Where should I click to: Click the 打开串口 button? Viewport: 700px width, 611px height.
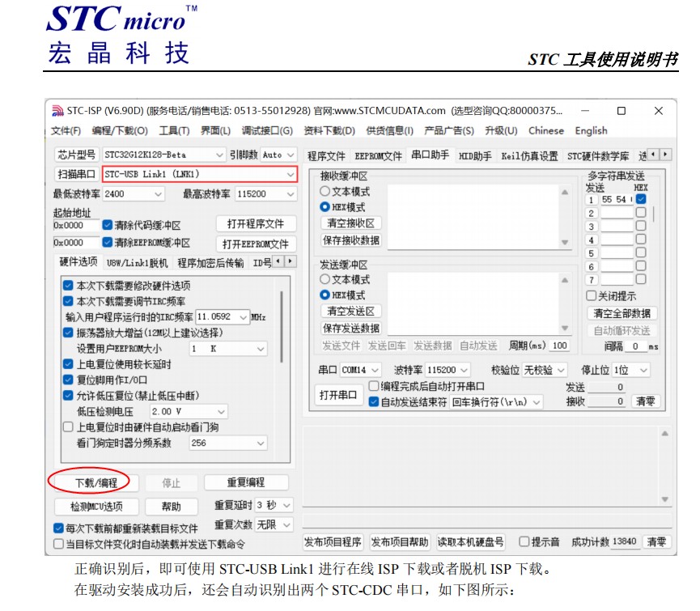coord(338,395)
